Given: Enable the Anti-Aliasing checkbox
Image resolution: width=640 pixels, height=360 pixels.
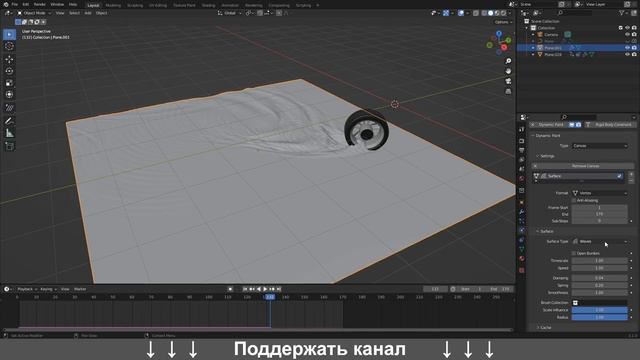Looking at the screenshot, I should click(574, 200).
